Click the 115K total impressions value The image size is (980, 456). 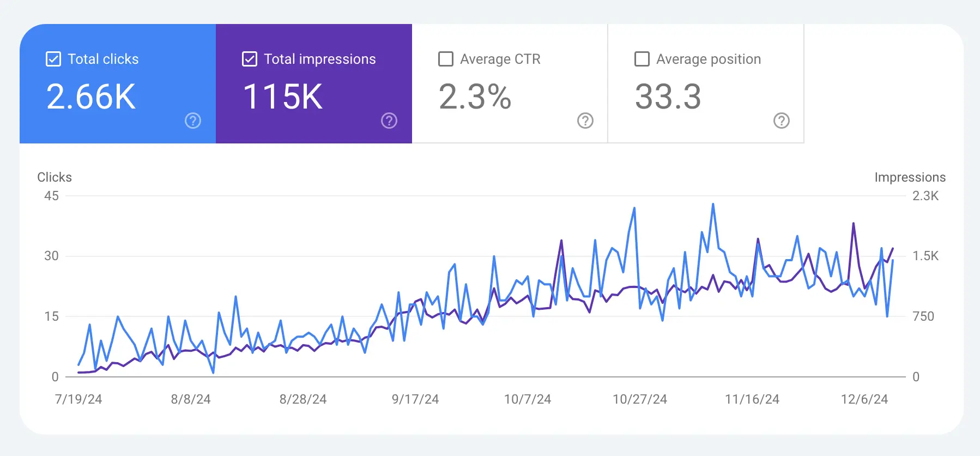tap(283, 97)
